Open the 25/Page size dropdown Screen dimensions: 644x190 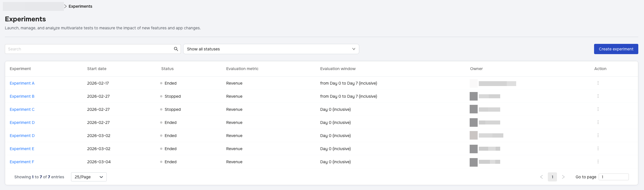coord(89,177)
